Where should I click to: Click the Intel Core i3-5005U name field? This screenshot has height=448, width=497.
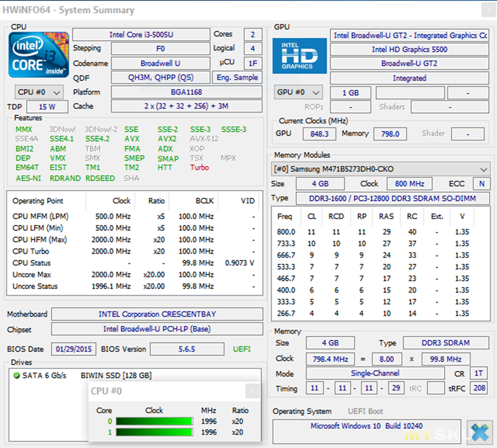click(x=141, y=35)
